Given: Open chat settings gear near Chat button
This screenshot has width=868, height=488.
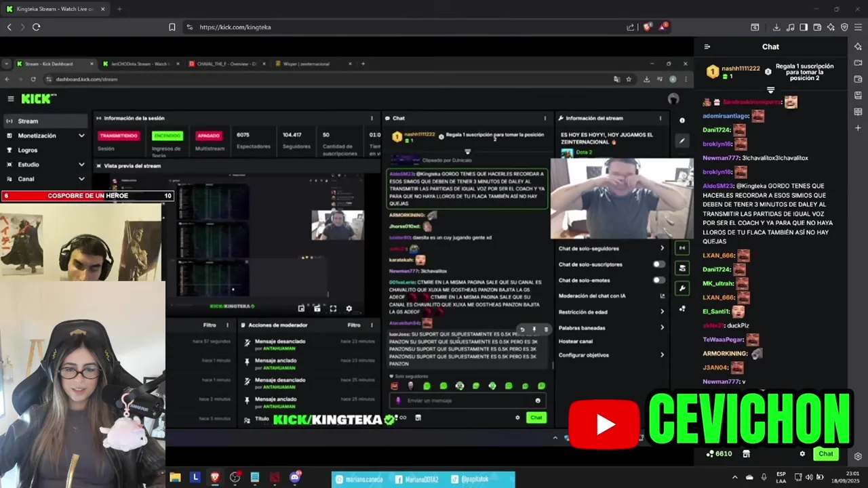Looking at the screenshot, I should (802, 454).
